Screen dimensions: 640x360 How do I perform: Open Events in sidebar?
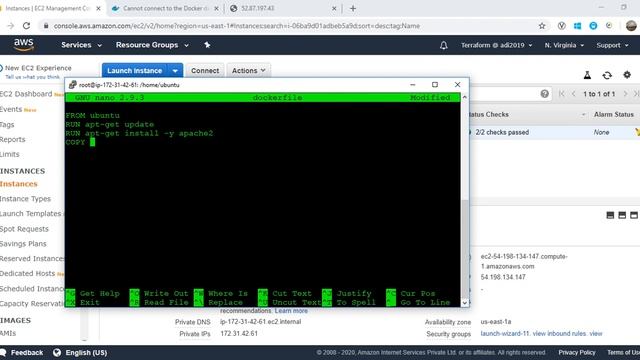11,109
